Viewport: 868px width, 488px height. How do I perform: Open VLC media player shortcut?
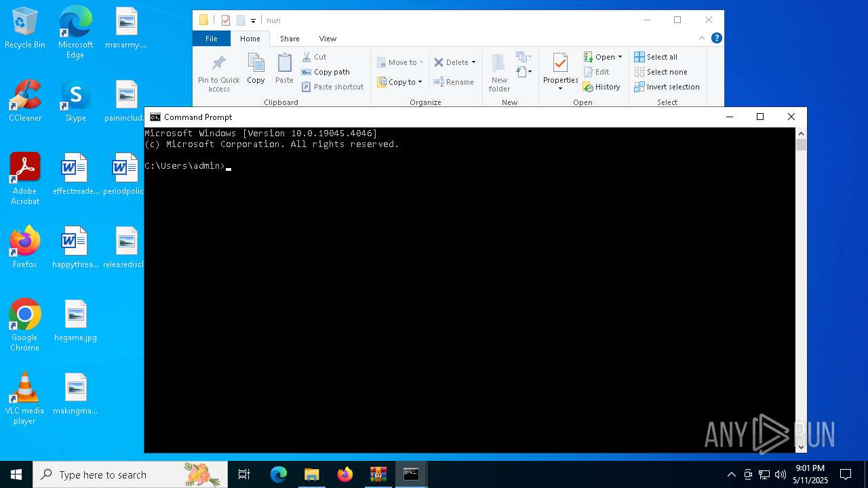click(x=25, y=399)
